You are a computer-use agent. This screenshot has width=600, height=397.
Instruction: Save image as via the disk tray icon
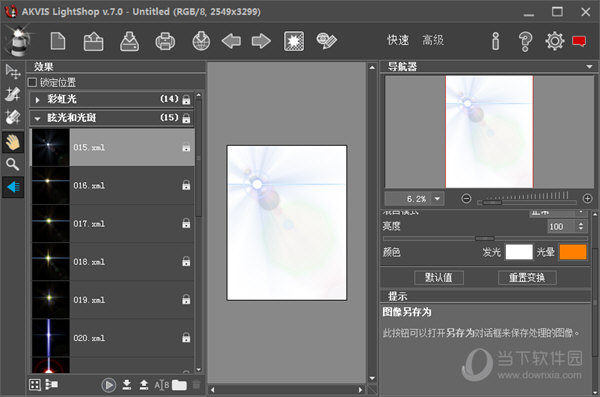pyautogui.click(x=129, y=41)
